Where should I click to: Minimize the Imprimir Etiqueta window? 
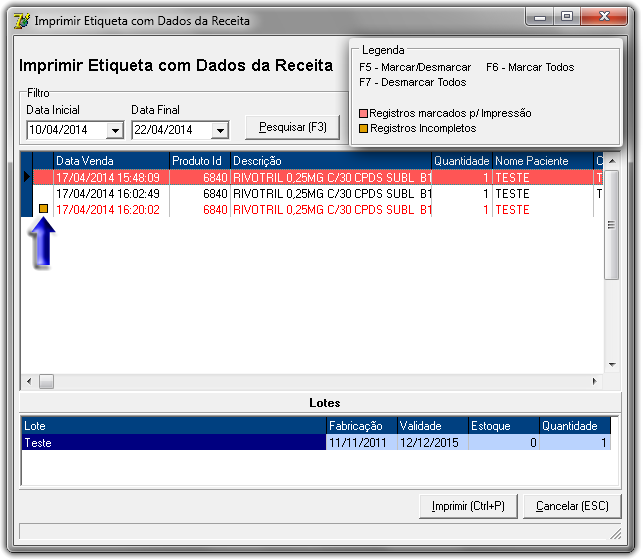tap(540, 17)
